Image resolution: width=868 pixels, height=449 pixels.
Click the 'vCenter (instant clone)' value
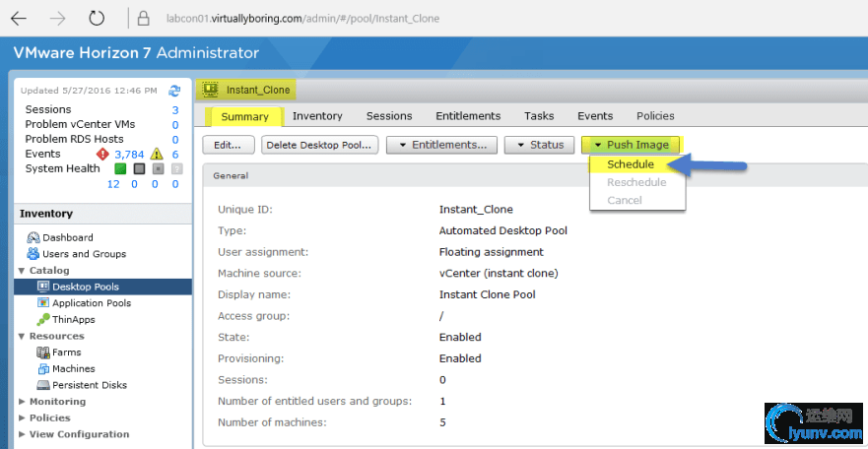click(499, 273)
